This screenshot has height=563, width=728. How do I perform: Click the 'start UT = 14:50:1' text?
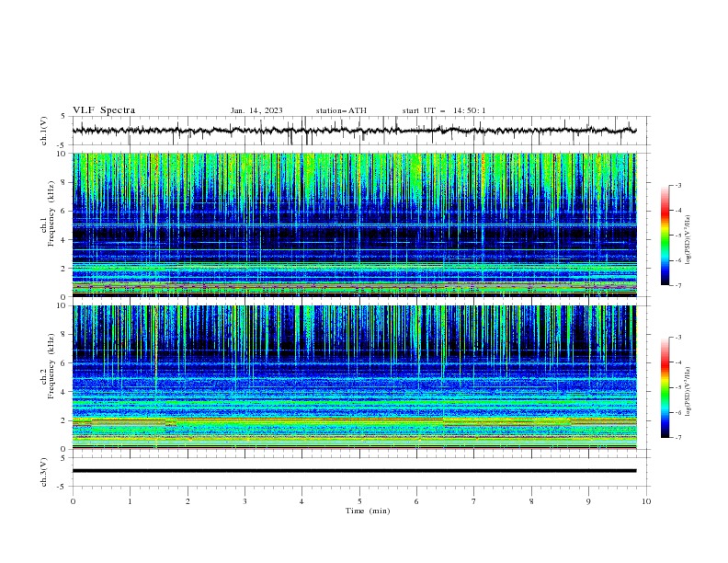(444, 110)
